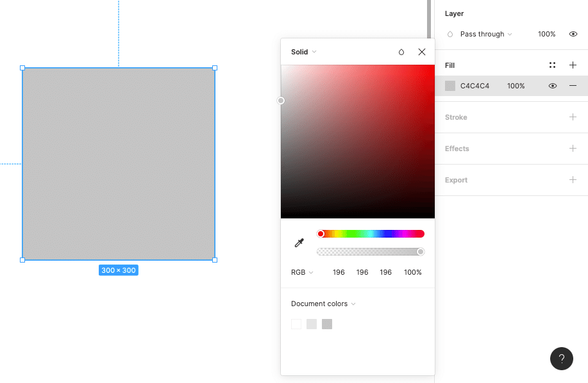
Task: Edit the alpha 100% value in picker
Action: [x=412, y=272]
